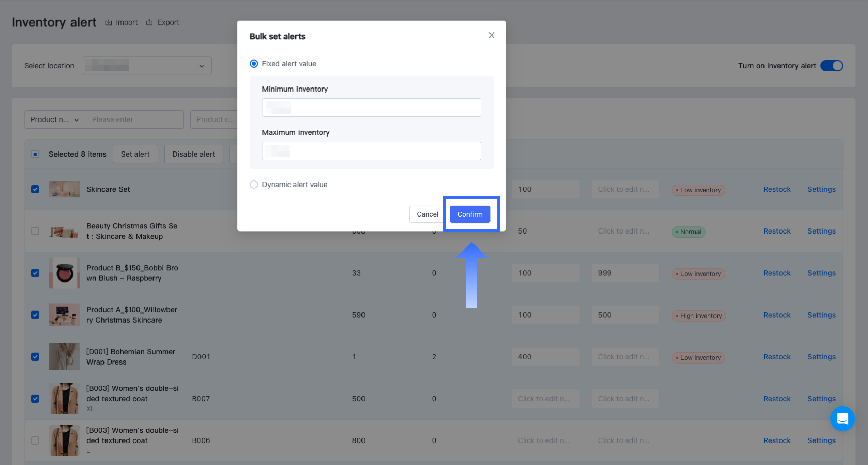The height and width of the screenshot is (465, 868).
Task: Click the Bobbi Brown Blush product image
Action: click(64, 273)
